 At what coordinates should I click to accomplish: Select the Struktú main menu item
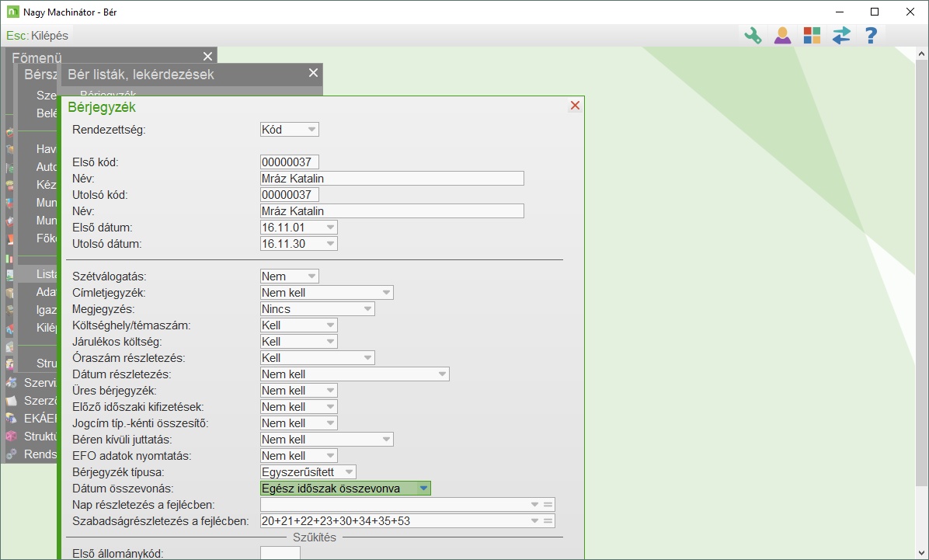click(x=40, y=437)
